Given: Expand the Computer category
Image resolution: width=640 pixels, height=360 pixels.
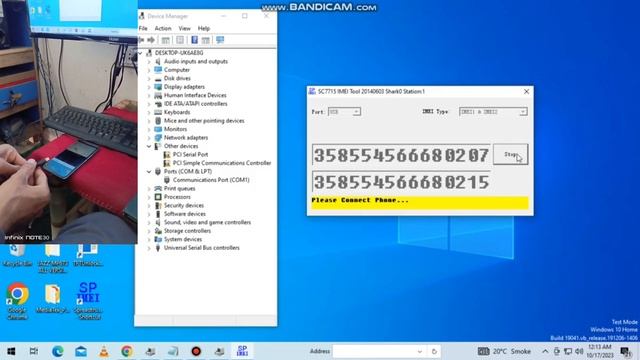Looking at the screenshot, I should [x=149, y=70].
